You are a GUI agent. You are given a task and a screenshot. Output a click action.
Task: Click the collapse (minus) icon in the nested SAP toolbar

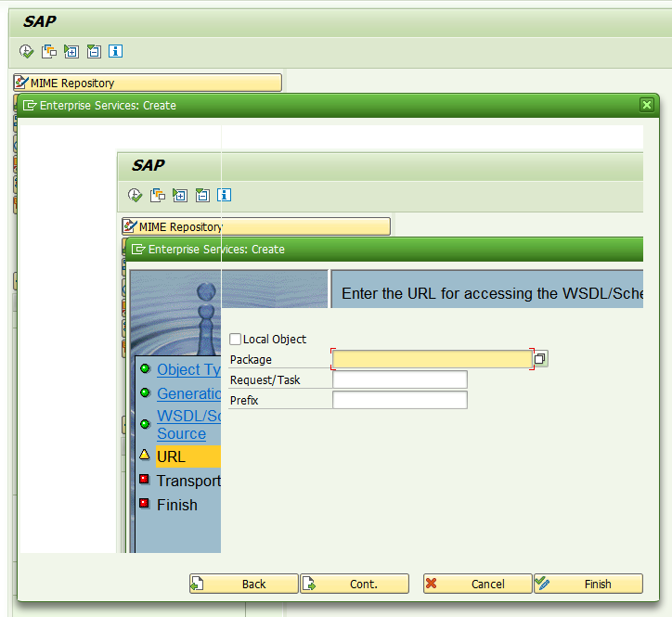pyautogui.click(x=201, y=196)
